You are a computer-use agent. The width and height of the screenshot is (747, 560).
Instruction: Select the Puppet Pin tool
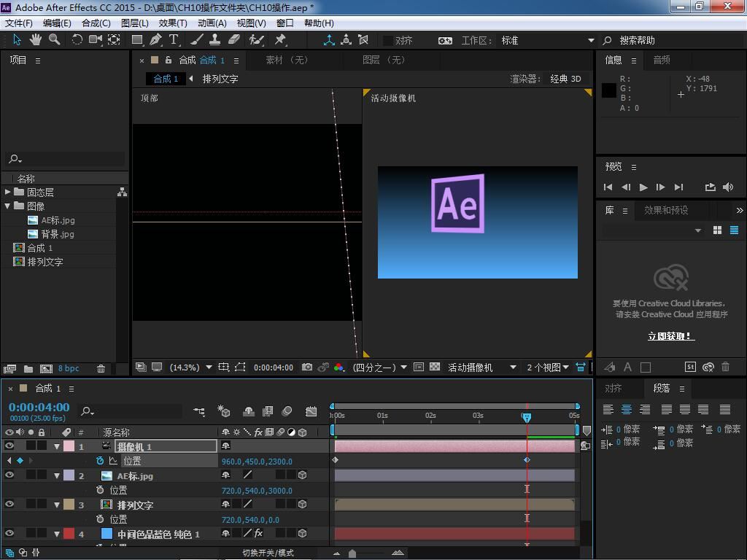point(281,39)
